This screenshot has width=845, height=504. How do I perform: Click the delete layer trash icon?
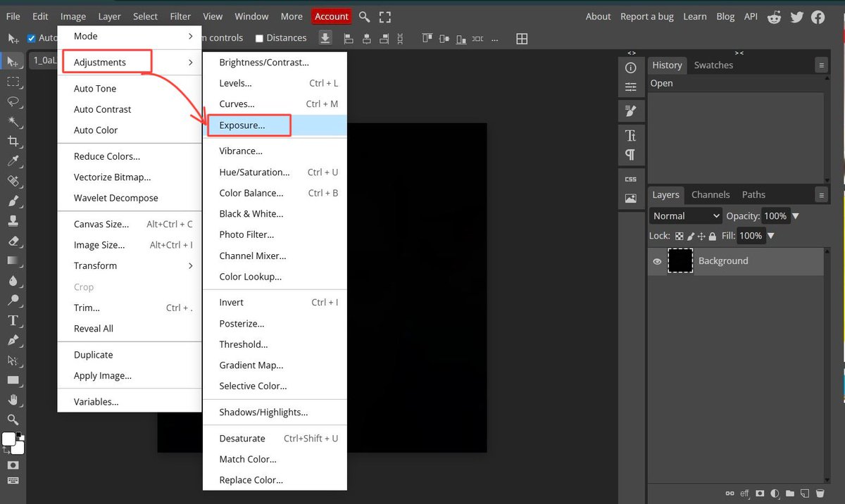tap(820, 493)
